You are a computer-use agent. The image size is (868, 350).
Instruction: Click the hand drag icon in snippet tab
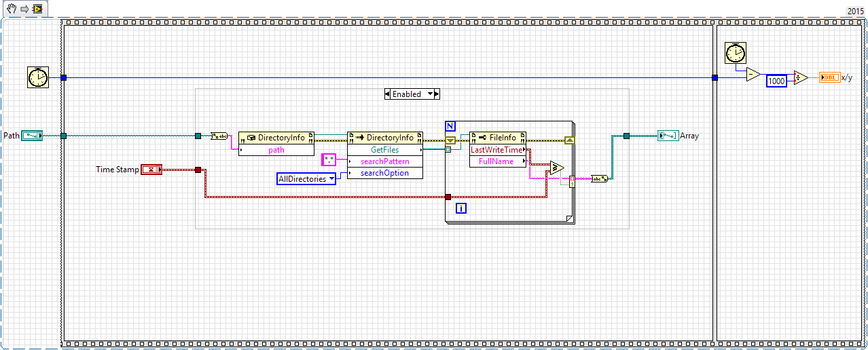[x=10, y=9]
